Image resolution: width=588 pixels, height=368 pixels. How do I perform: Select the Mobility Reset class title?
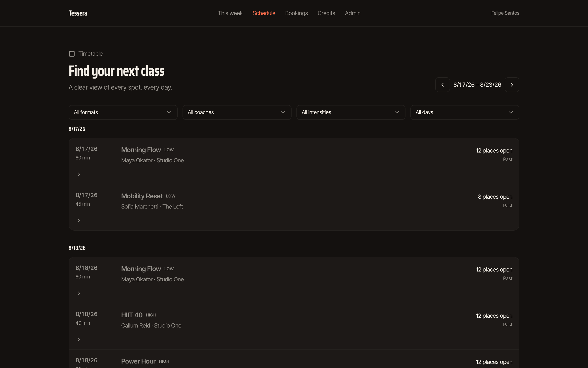pos(142,196)
